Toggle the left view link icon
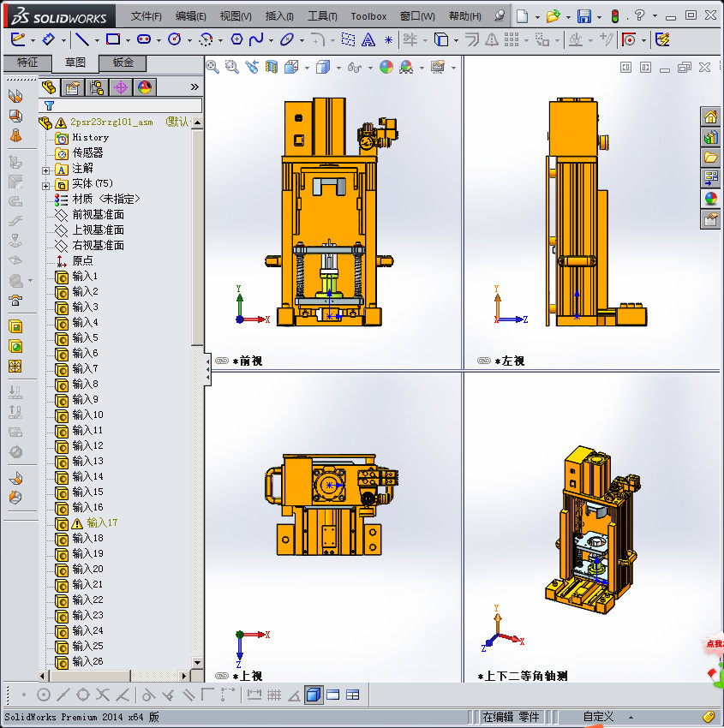 484,361
